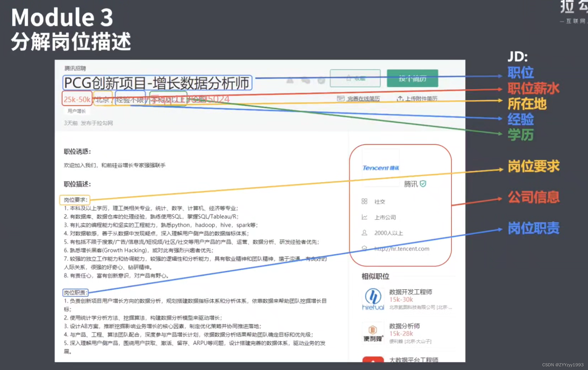Click the 完善在线简历 link
The image size is (588, 370).
coord(363,99)
